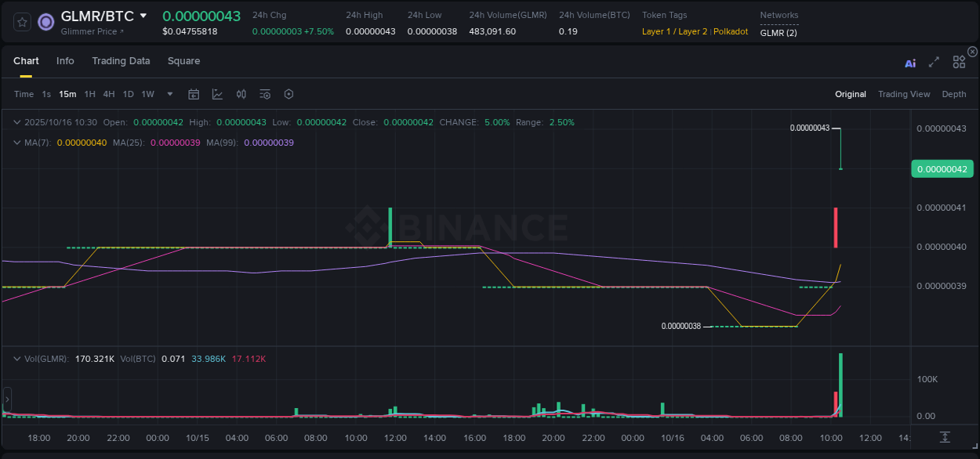
Task: Favorite GLMR/BTC with the star icon
Action: (x=22, y=22)
